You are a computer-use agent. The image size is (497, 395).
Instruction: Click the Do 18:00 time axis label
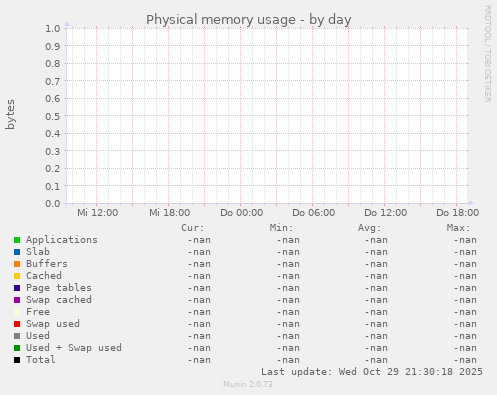tap(458, 213)
